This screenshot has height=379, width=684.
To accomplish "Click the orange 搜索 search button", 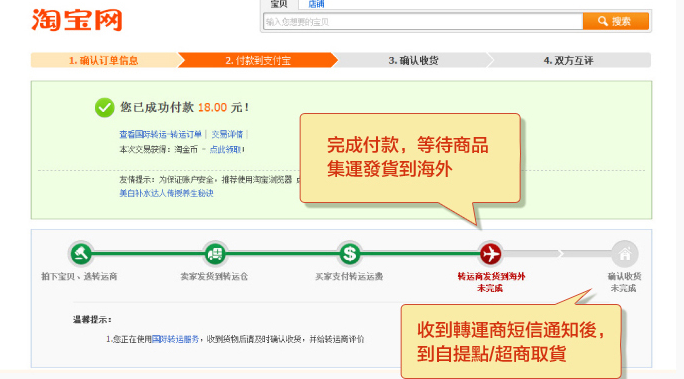I will 616,21.
